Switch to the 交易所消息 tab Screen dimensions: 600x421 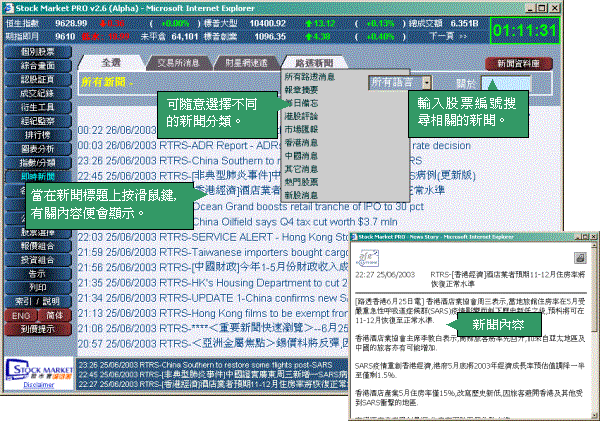pyautogui.click(x=178, y=63)
